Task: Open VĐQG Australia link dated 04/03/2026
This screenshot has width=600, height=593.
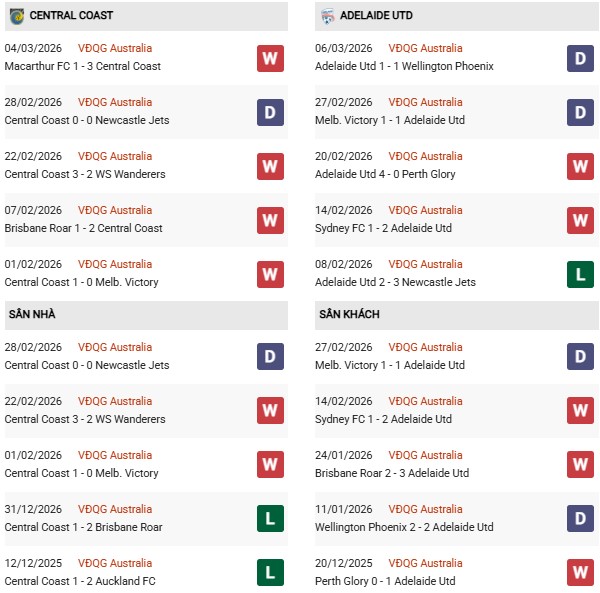Action: pos(115,48)
